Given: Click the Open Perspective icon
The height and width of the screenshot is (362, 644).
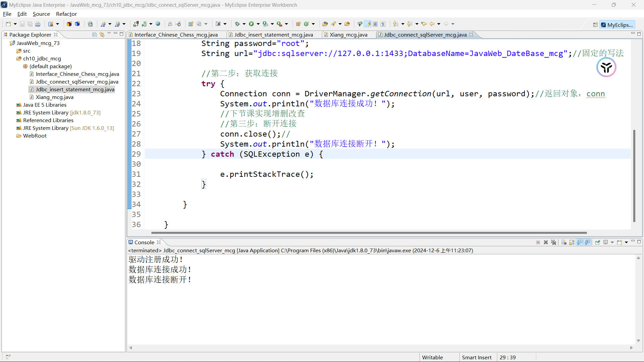Looking at the screenshot, I should 595,25.
